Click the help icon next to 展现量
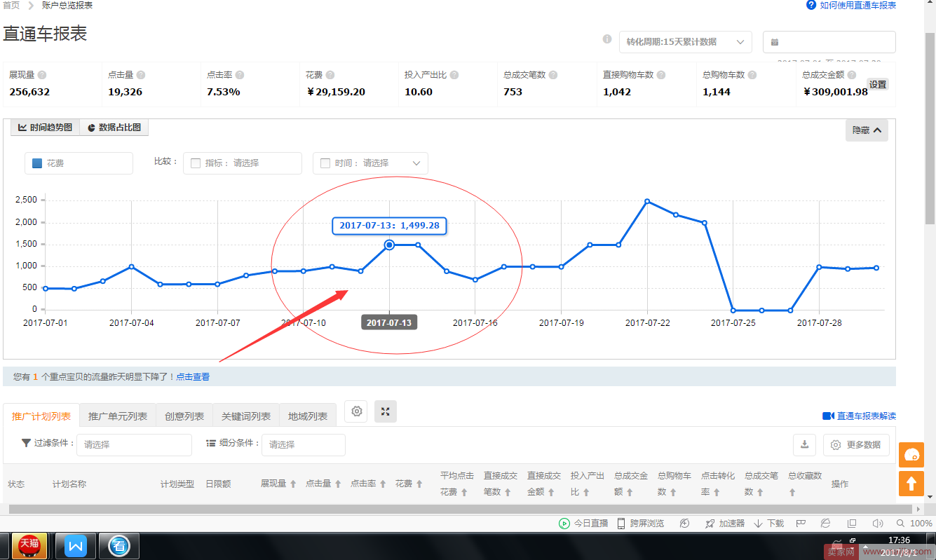This screenshot has width=936, height=560. click(42, 75)
